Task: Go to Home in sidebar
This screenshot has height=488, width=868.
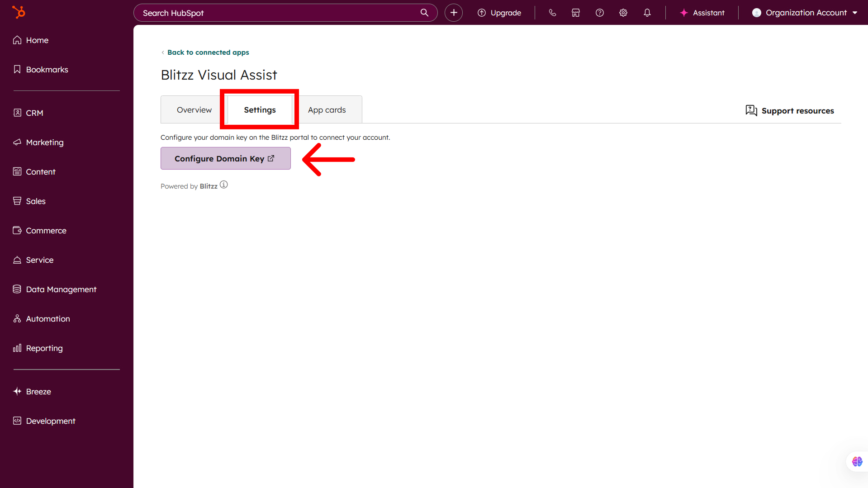Action: [31, 40]
